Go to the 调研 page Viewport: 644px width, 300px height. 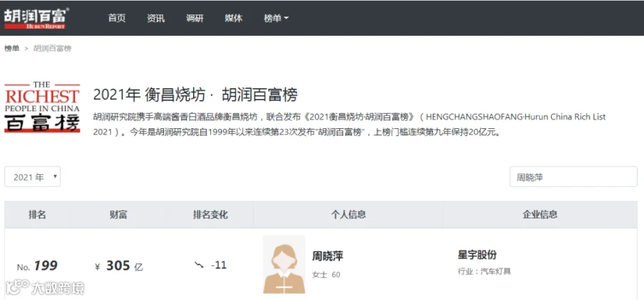click(195, 18)
